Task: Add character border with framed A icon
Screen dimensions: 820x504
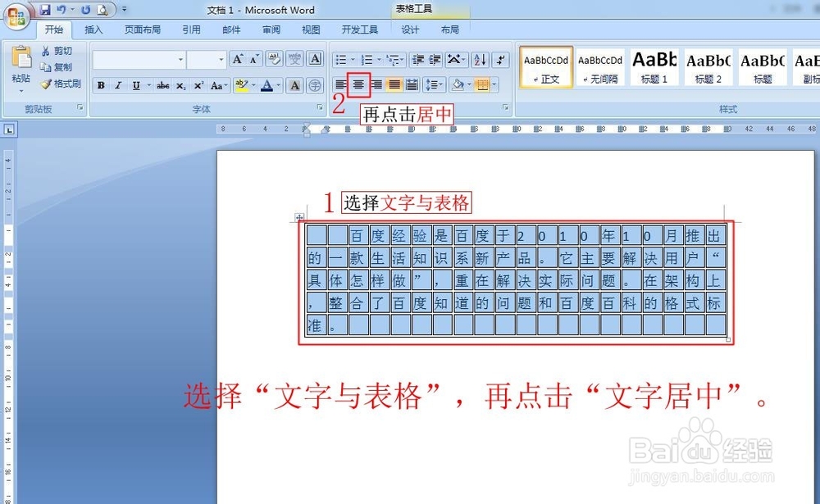Action: (315, 59)
